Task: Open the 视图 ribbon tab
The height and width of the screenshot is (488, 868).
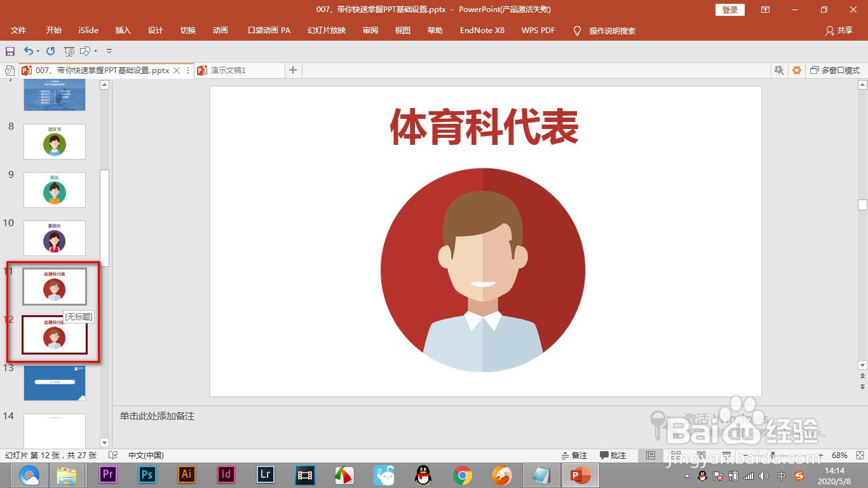Action: coord(403,30)
